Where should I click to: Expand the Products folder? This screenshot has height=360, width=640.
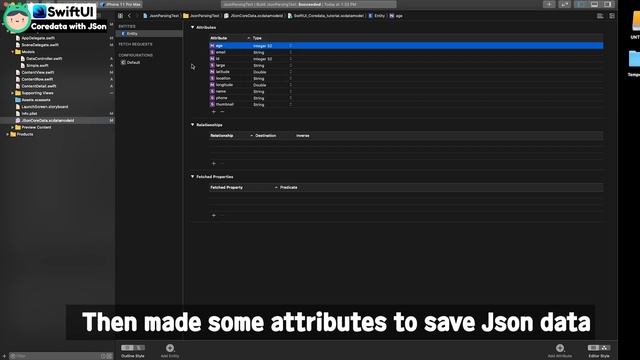pos(8,134)
